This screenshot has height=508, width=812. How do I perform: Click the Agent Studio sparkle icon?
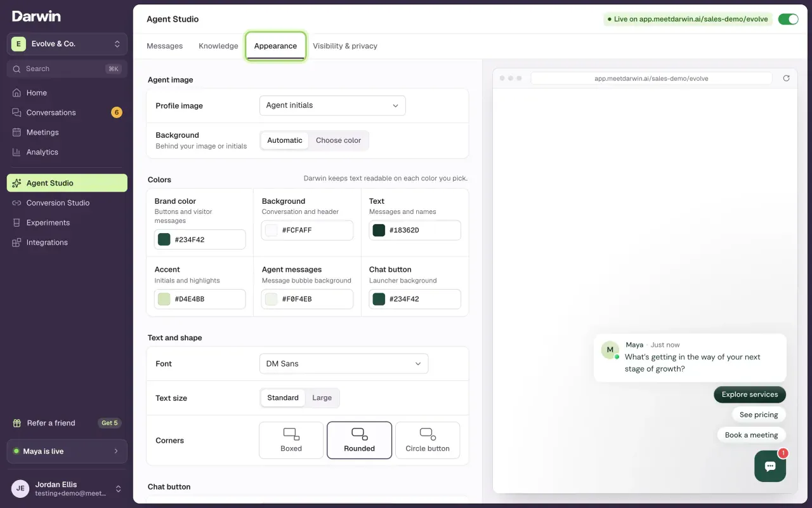point(16,183)
